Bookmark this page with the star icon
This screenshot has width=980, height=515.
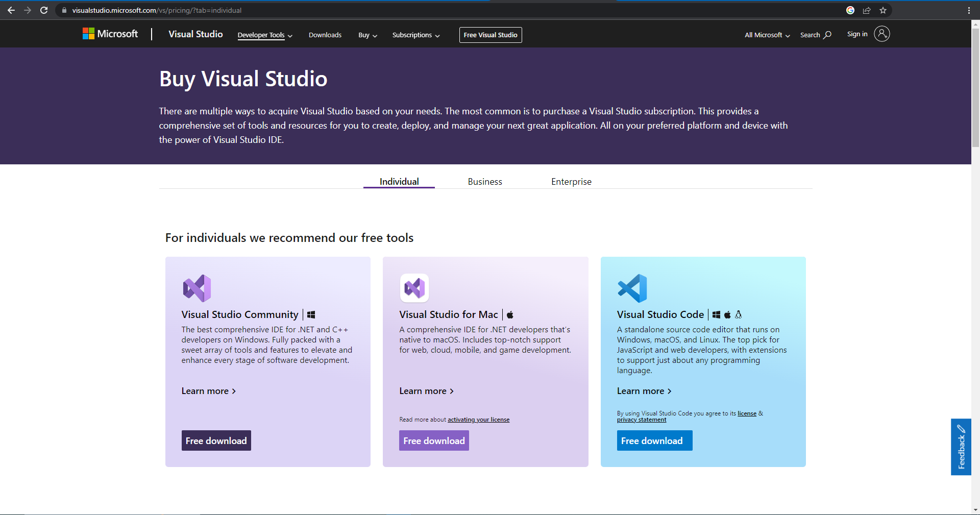[883, 10]
